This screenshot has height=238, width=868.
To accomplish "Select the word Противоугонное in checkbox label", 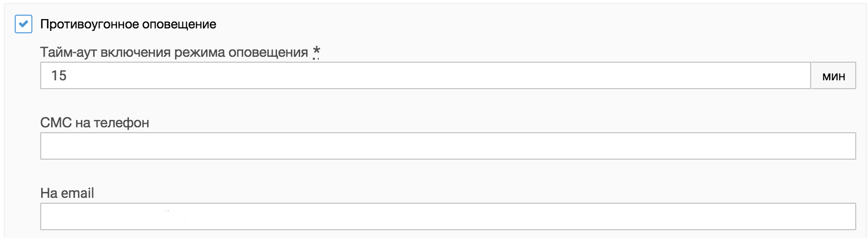I will [90, 24].
